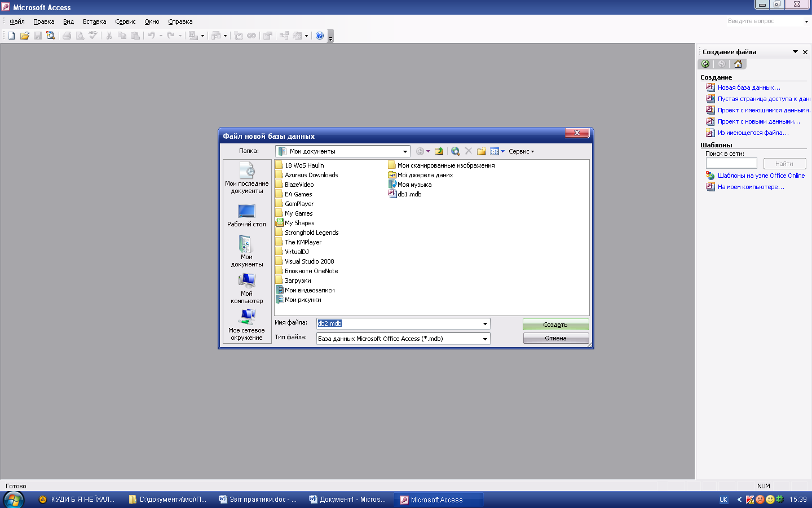This screenshot has width=812, height=508.
Task: Click Home icon in task pane
Action: coord(738,64)
